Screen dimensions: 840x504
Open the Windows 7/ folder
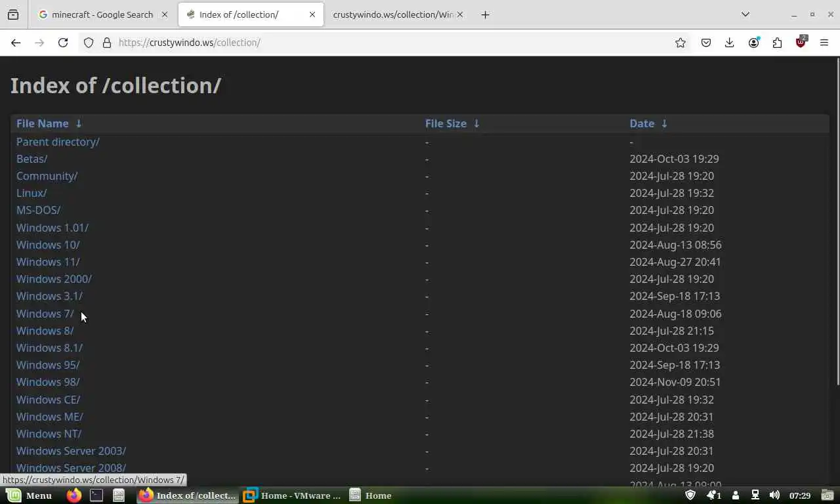[x=45, y=314]
